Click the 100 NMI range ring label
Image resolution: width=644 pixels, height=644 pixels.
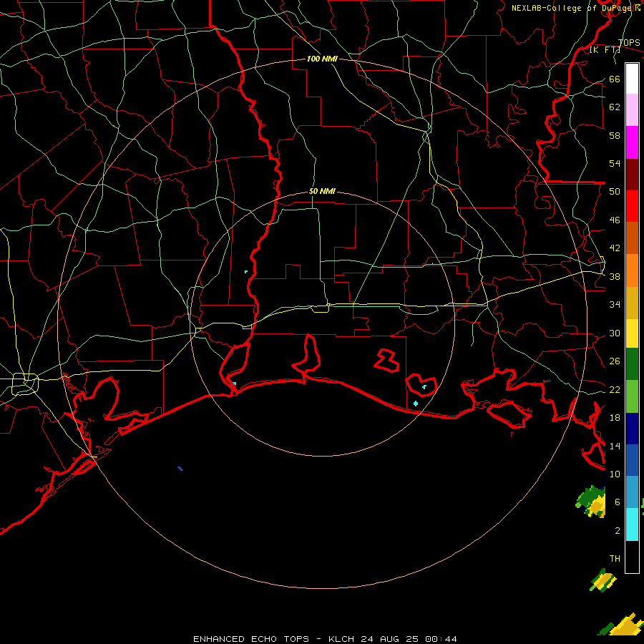pos(323,59)
